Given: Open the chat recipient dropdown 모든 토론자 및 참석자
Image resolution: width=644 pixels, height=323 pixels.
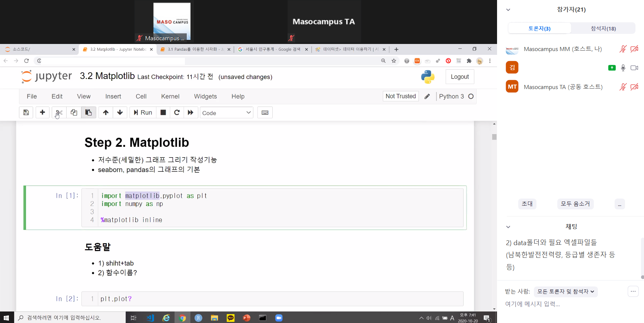Looking at the screenshot, I should coord(565,292).
